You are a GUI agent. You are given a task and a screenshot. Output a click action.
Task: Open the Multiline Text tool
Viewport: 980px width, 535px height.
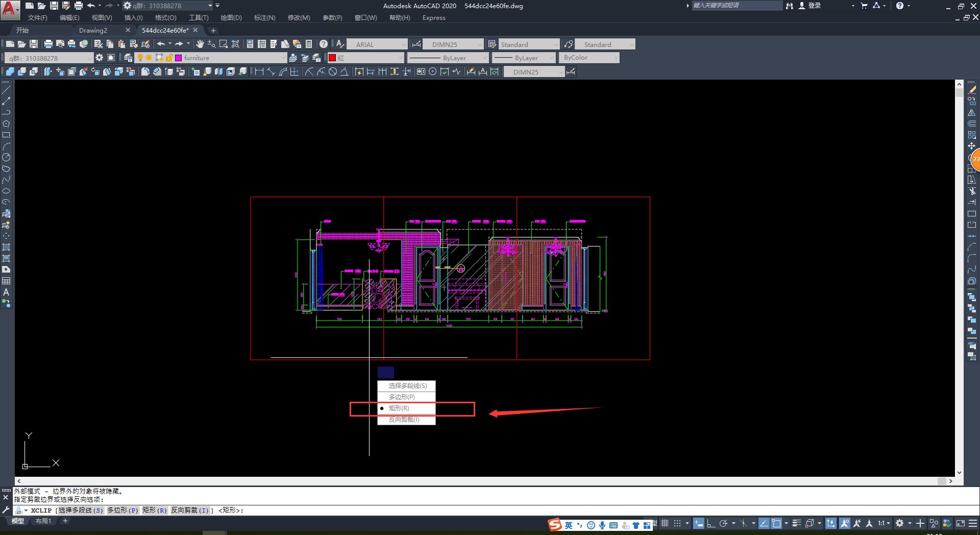coord(6,293)
